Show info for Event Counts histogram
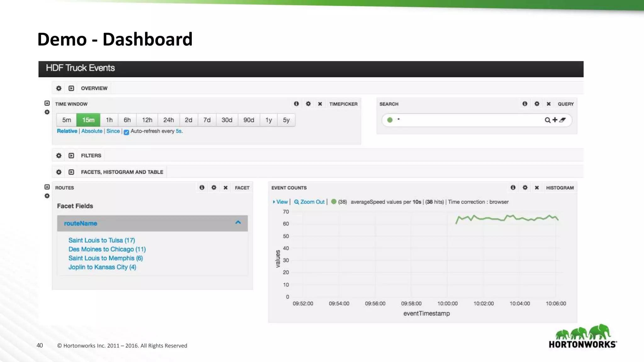This screenshot has width=644, height=362. (513, 187)
